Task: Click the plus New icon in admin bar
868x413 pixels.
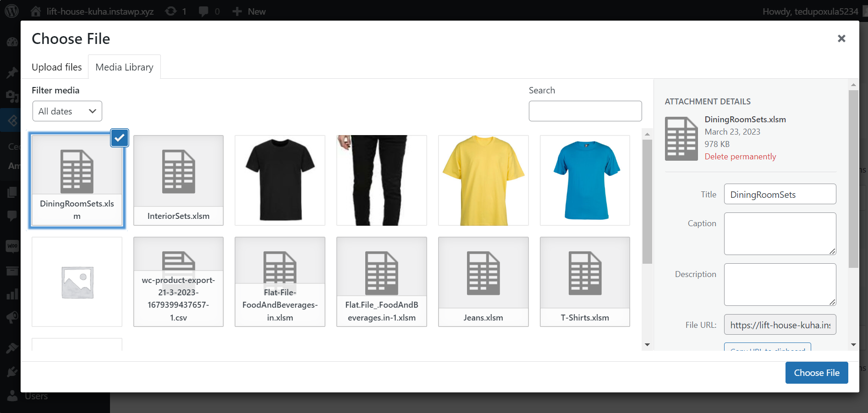Action: [x=237, y=11]
